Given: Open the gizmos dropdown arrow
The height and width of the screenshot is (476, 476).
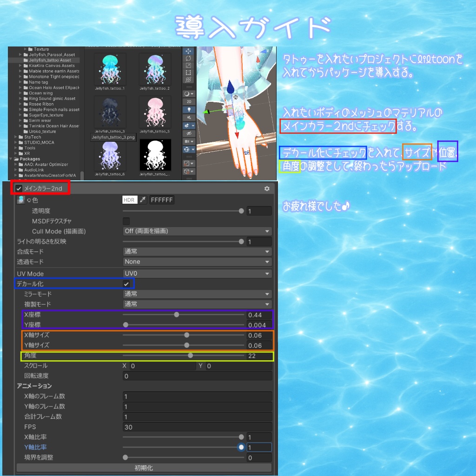Looking at the screenshot, I should pyautogui.click(x=193, y=149).
